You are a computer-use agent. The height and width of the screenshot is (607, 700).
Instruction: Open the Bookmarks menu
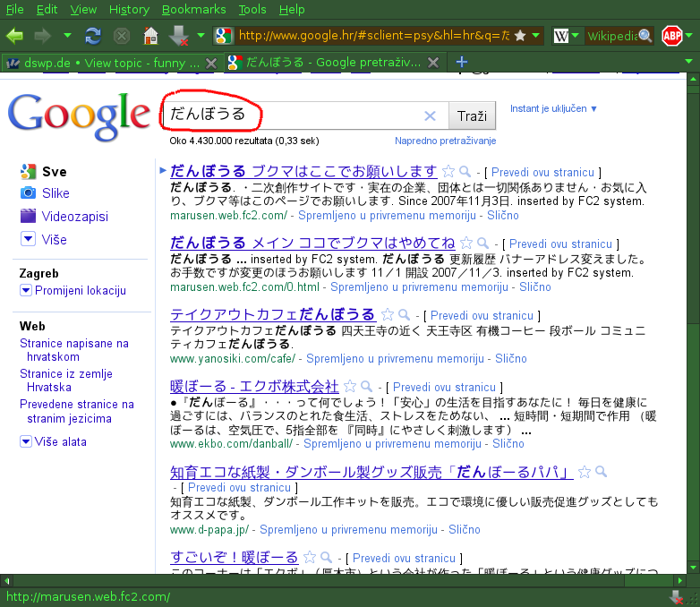click(x=193, y=9)
